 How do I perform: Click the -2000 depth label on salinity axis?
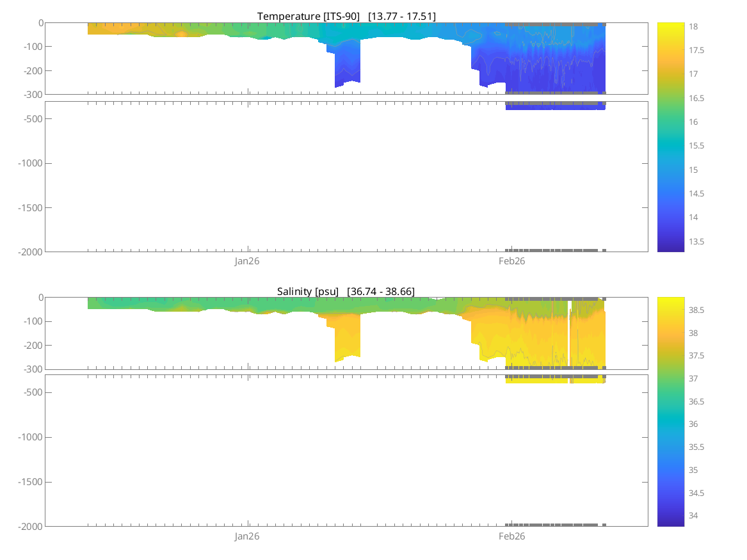tap(29, 526)
